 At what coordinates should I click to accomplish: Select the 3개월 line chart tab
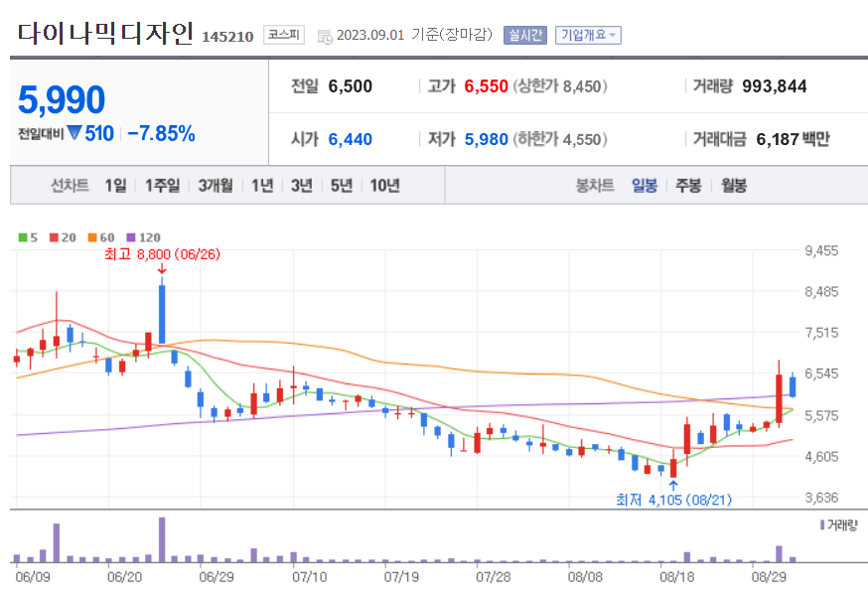pos(216,186)
